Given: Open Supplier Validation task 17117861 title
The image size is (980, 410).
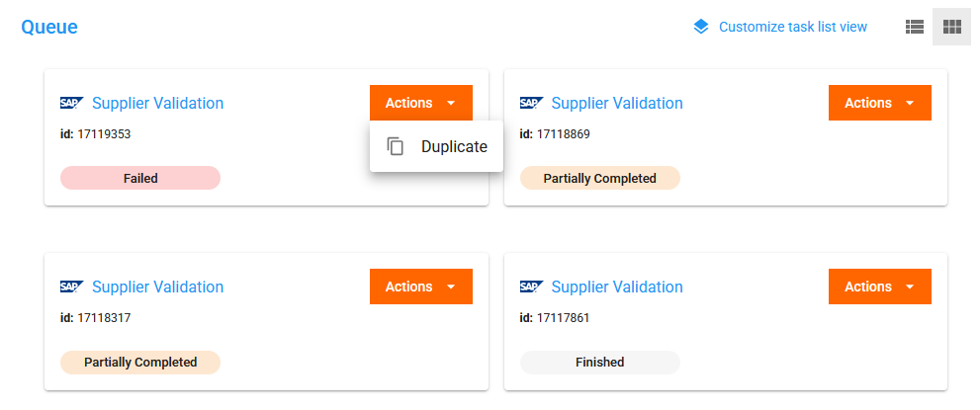Looking at the screenshot, I should (x=617, y=287).
